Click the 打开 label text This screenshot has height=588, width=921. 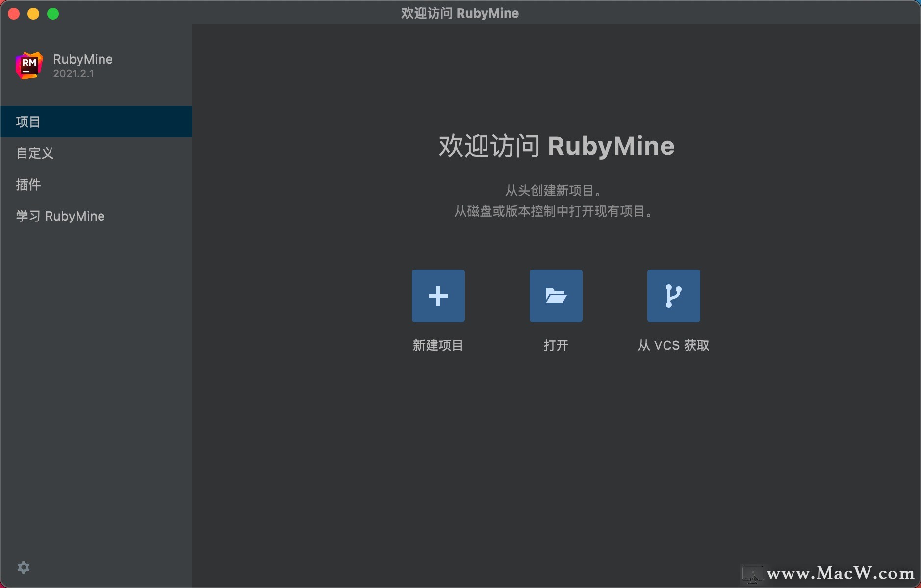tap(556, 345)
